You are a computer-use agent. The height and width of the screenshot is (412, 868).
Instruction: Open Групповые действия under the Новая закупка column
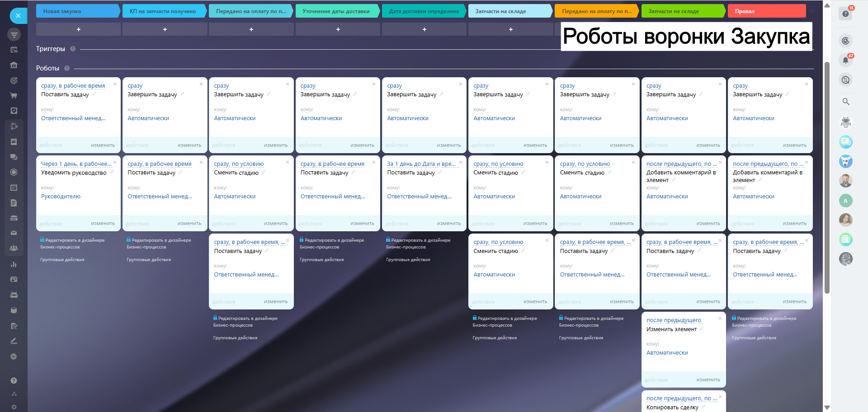coord(62,260)
